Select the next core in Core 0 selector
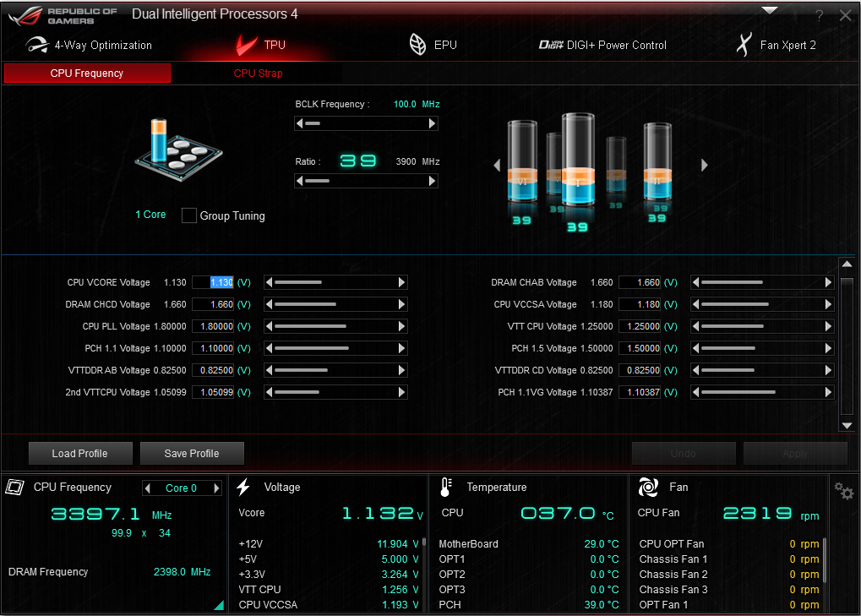Screen dimensions: 861x616 (216, 488)
